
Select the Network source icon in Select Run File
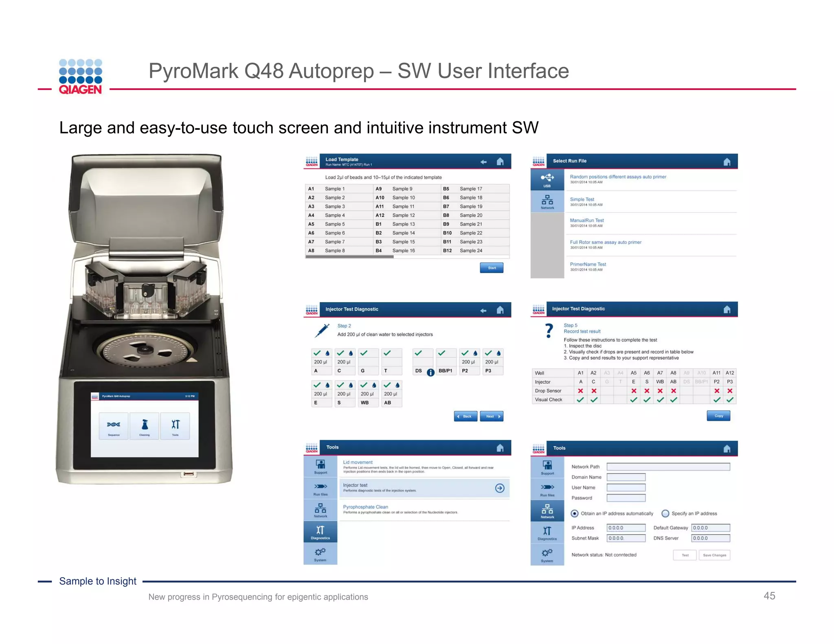(547, 202)
